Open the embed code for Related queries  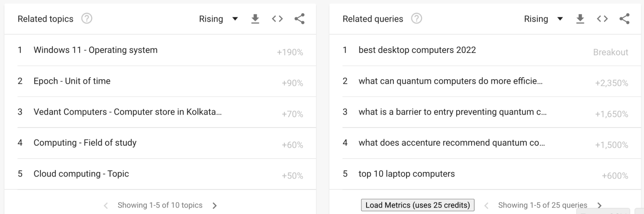point(602,19)
